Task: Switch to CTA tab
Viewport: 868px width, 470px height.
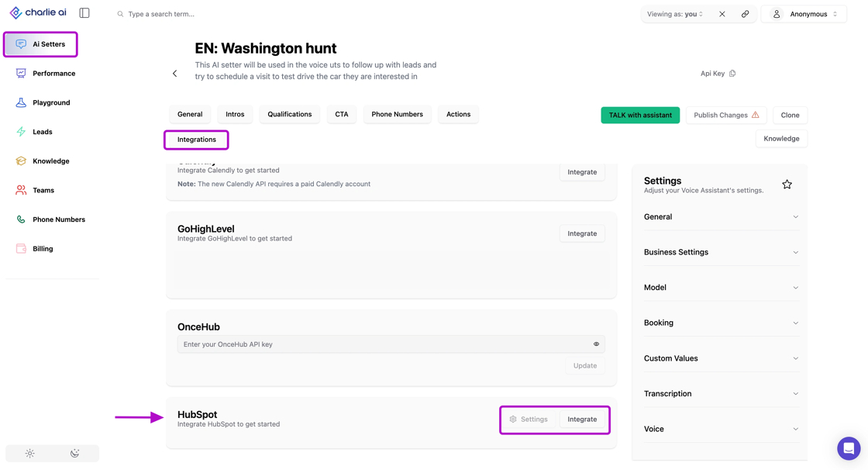Action: point(342,114)
